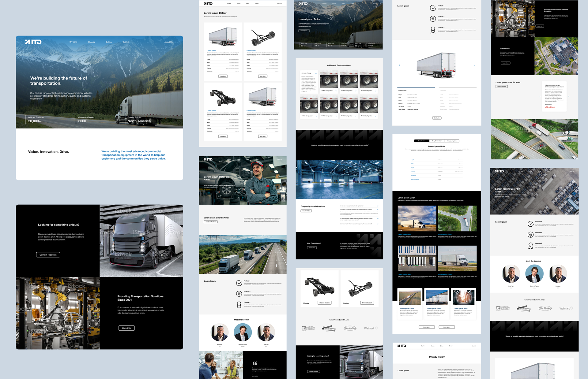Collapse the opened second FAQ question
588x379 pixels.
click(378, 210)
